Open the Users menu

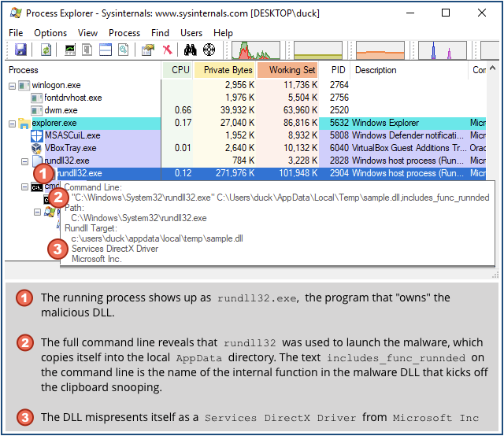click(191, 33)
